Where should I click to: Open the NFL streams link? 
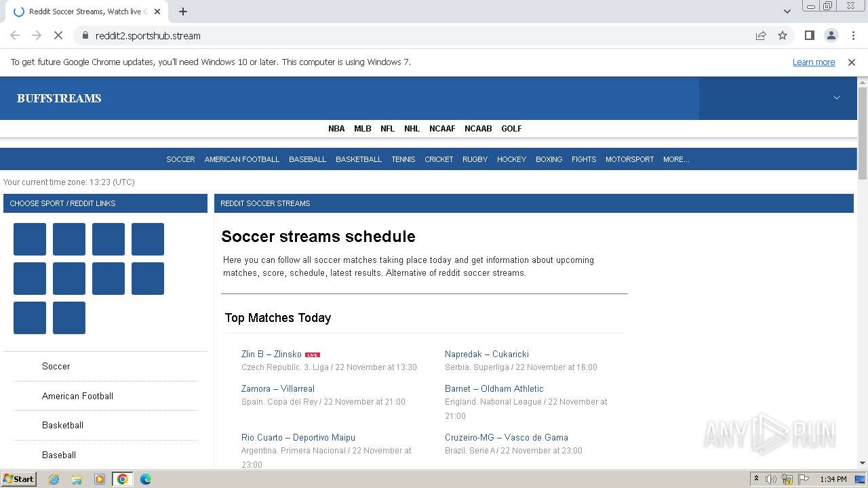coord(387,128)
